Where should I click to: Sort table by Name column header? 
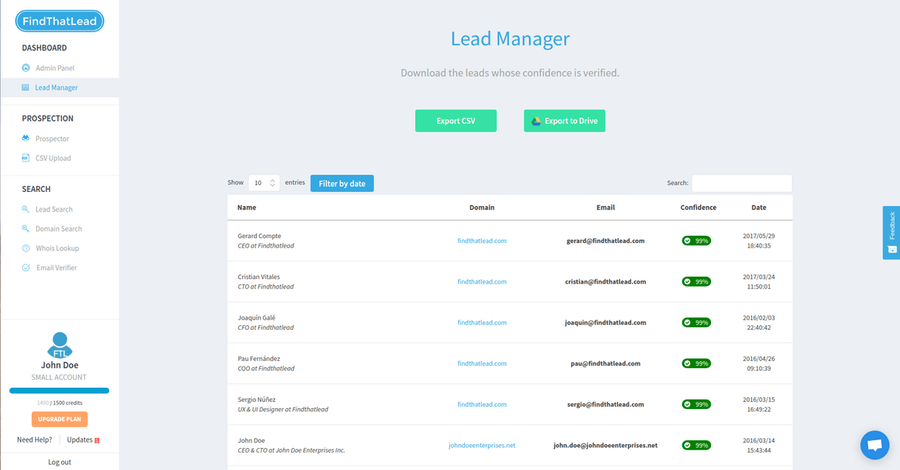coord(247,207)
